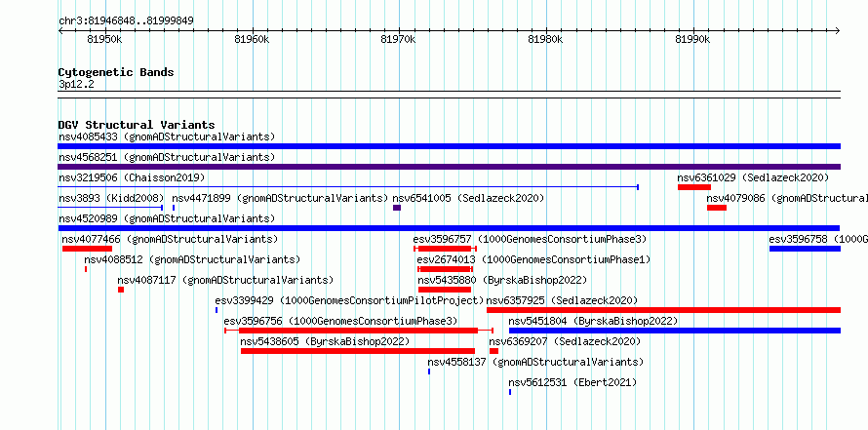Open variant label nsv4520989 (gnomADStructuralVariants)

(167, 218)
